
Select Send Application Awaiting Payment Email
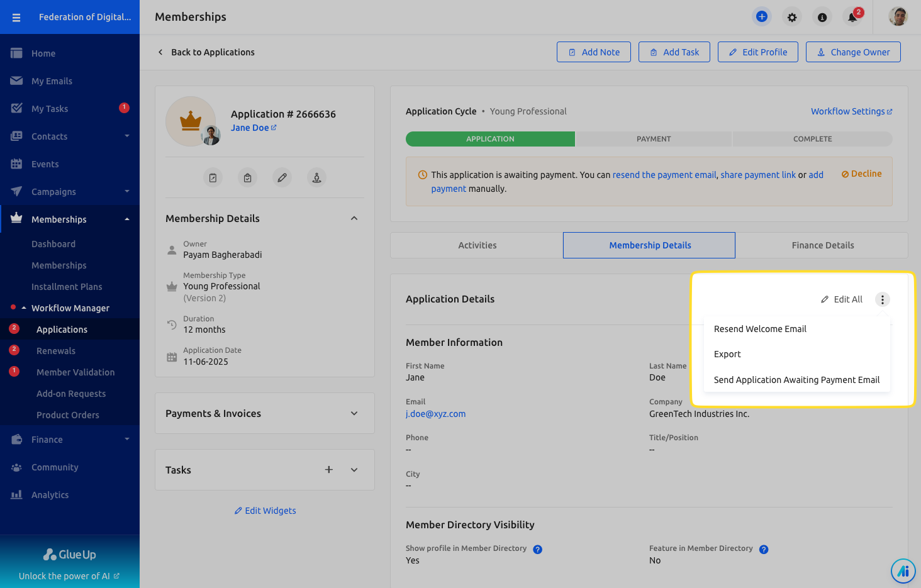coord(797,380)
